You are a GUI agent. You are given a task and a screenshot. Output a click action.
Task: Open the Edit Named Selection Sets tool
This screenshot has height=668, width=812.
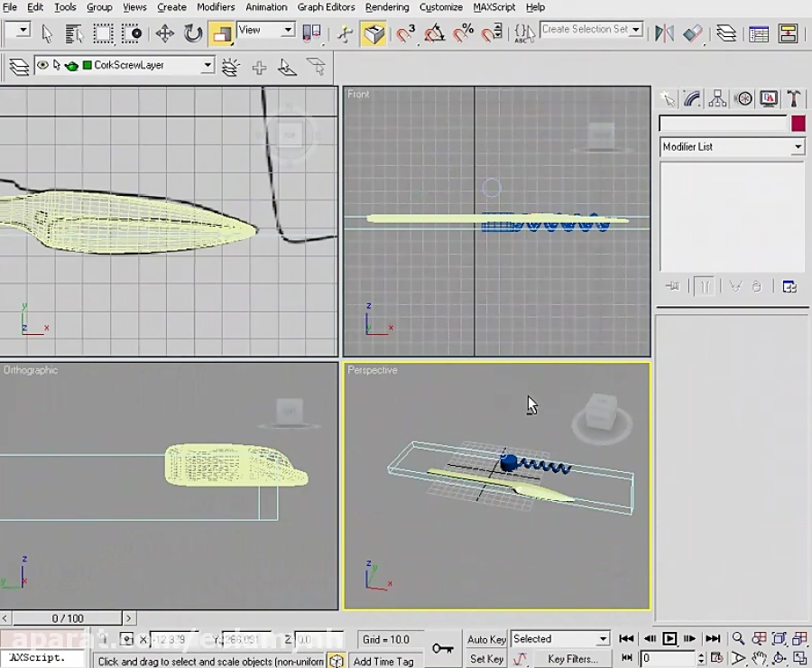(x=524, y=34)
